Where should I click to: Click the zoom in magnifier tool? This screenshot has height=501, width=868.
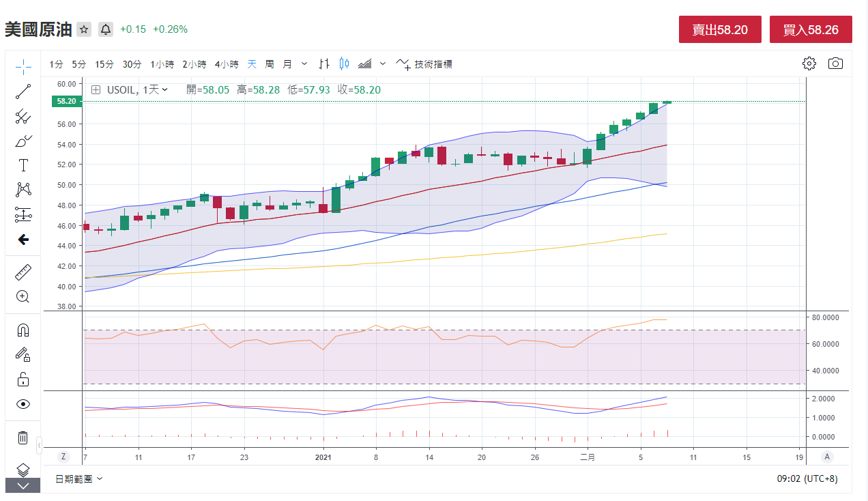tap(23, 296)
